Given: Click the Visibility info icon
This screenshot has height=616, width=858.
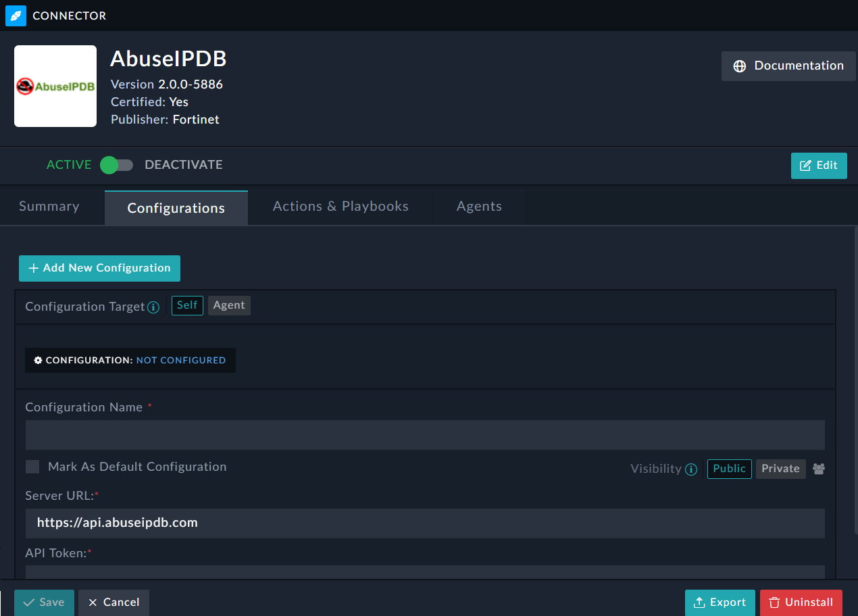Looking at the screenshot, I should point(690,469).
